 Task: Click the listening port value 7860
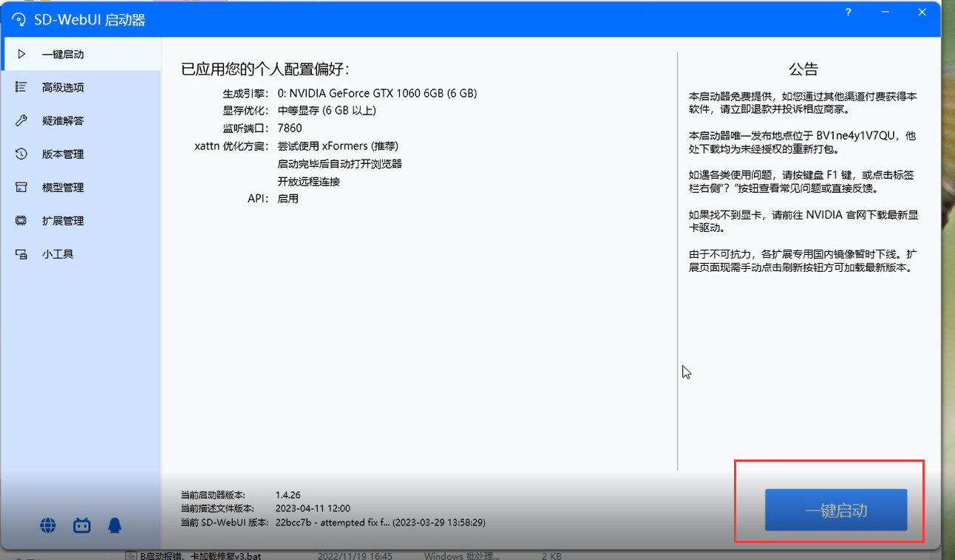pyautogui.click(x=290, y=128)
